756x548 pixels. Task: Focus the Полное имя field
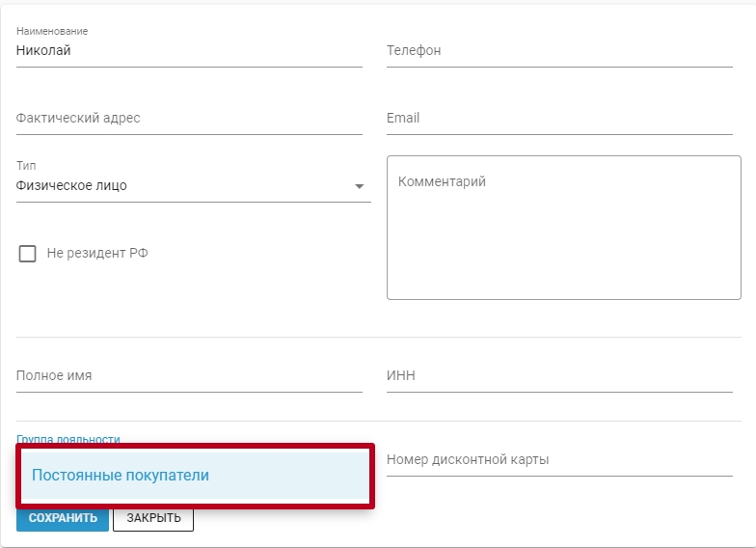click(189, 376)
